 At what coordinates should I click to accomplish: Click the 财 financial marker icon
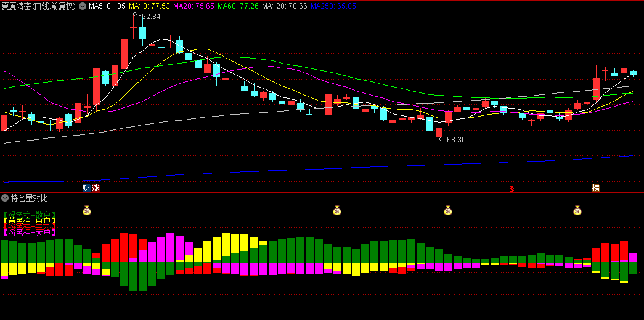pyautogui.click(x=86, y=188)
